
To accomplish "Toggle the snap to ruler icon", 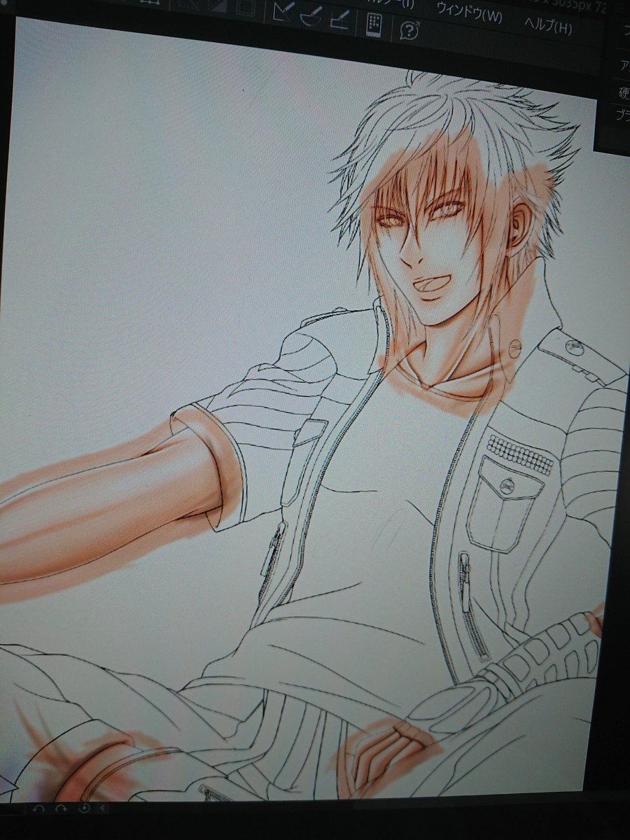I will (283, 11).
